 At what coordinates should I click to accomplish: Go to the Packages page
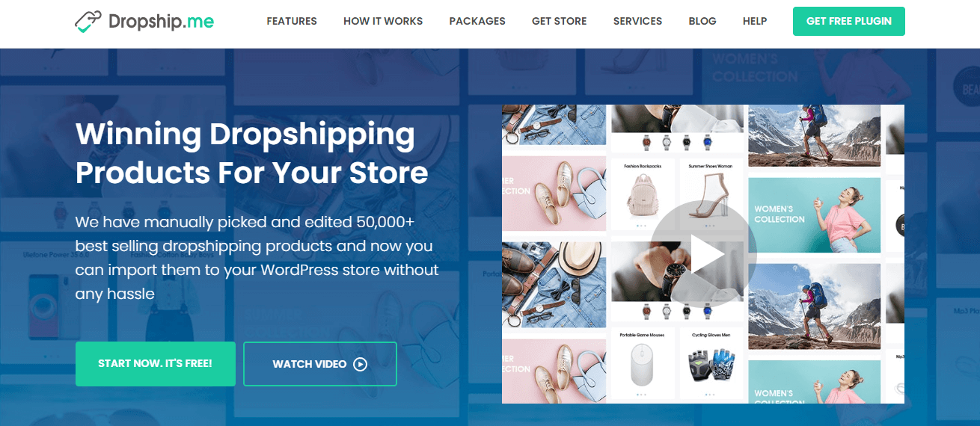[x=477, y=21]
